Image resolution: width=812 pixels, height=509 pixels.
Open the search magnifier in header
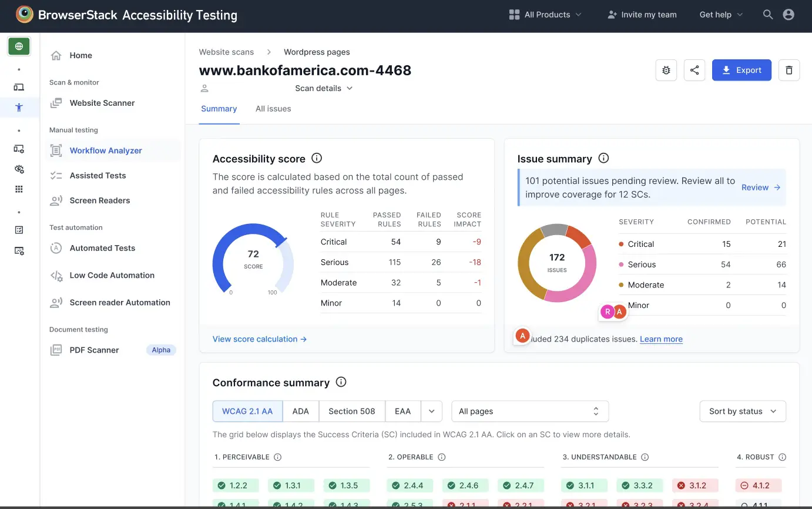(x=768, y=15)
